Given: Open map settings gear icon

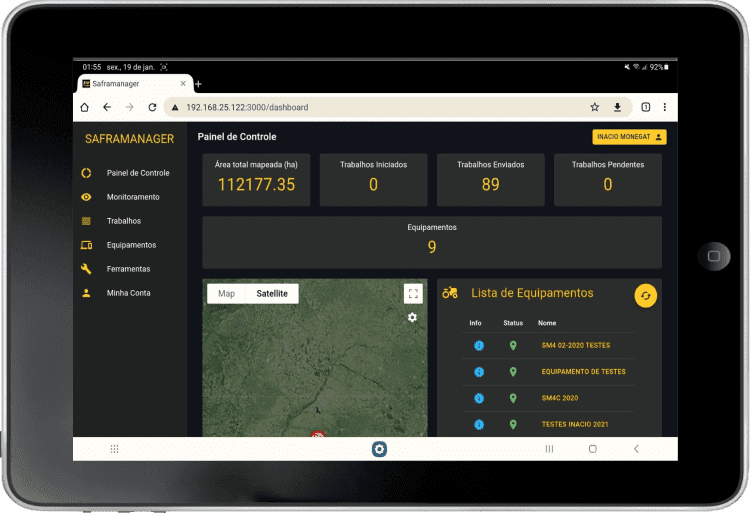Looking at the screenshot, I should (412, 317).
